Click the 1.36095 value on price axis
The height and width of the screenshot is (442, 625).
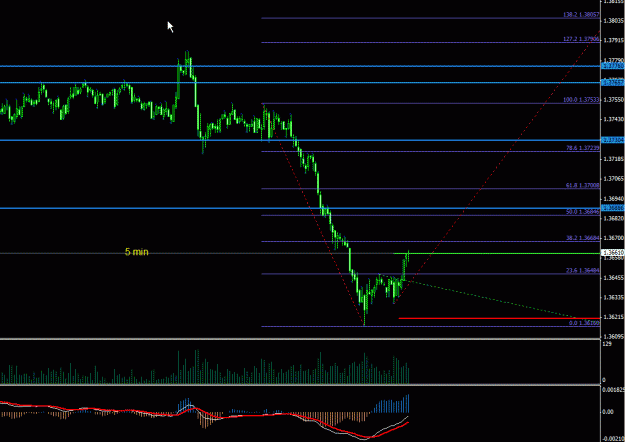pos(614,337)
